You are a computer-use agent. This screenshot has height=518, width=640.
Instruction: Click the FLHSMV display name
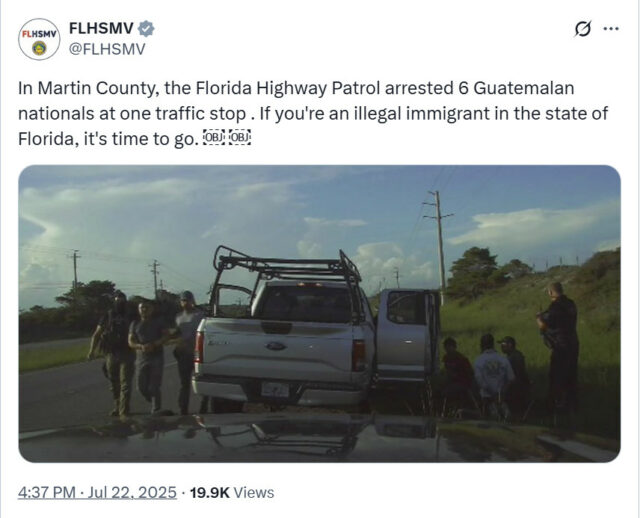point(101,29)
